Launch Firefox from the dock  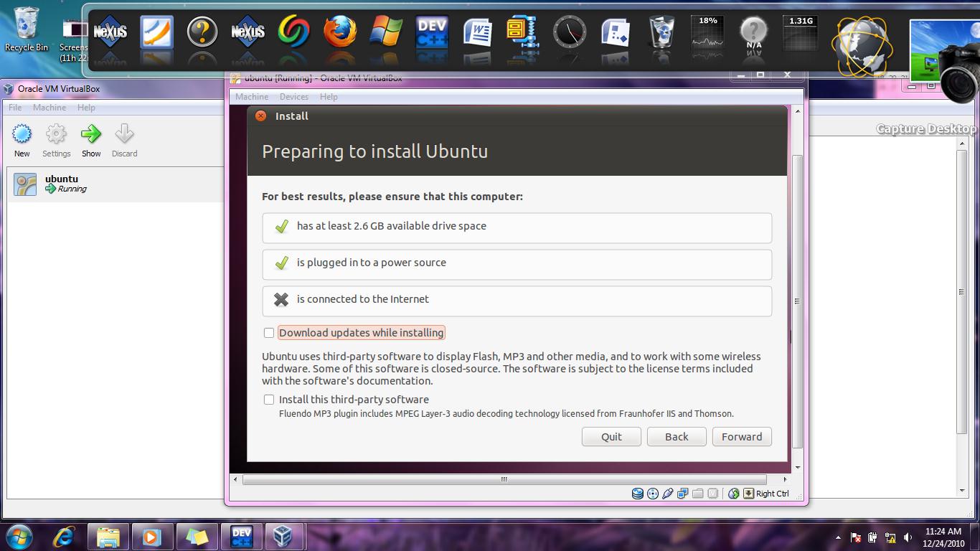(340, 32)
